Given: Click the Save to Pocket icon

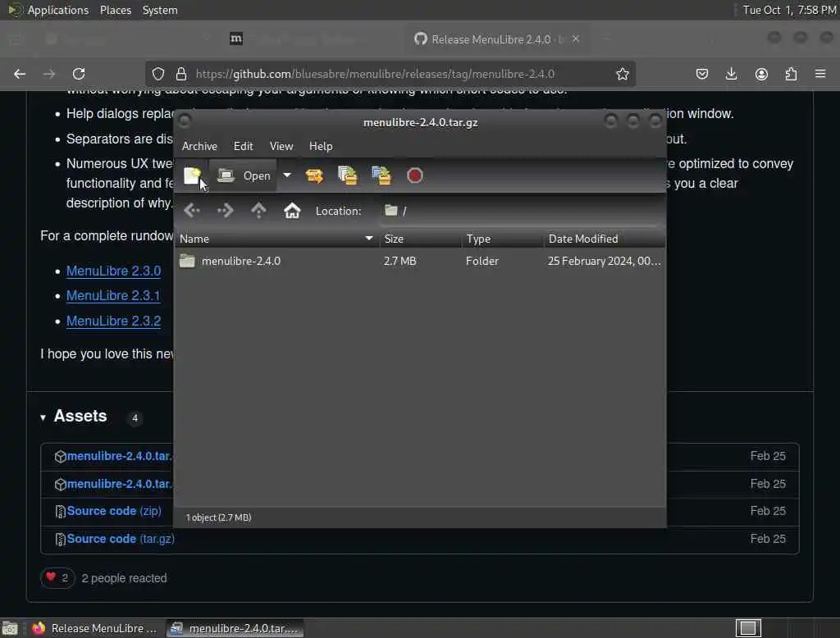Looking at the screenshot, I should point(702,74).
